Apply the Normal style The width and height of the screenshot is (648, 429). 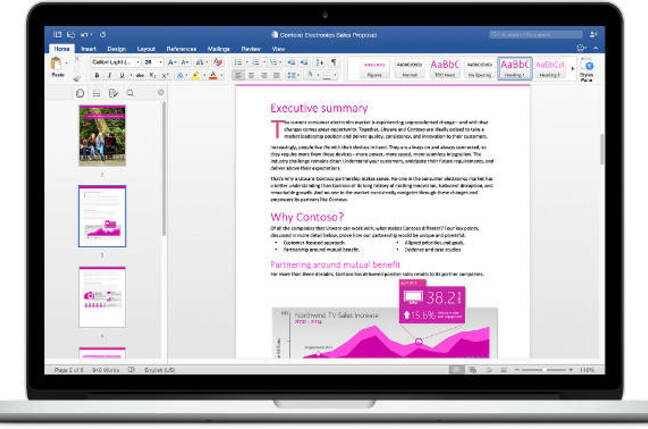pyautogui.click(x=410, y=68)
